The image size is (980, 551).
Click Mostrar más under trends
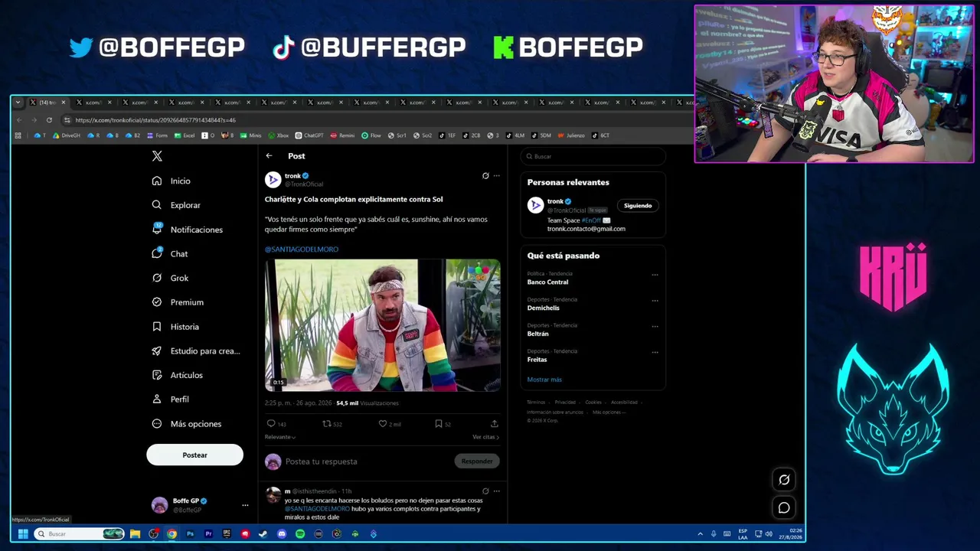[x=544, y=380]
